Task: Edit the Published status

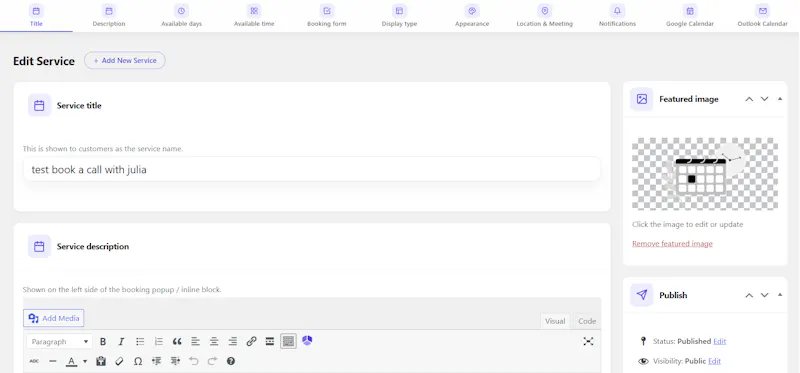Action: pos(719,341)
